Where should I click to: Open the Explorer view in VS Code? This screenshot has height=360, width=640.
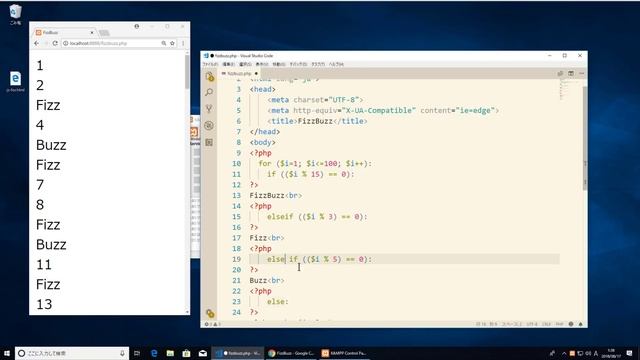(209, 77)
